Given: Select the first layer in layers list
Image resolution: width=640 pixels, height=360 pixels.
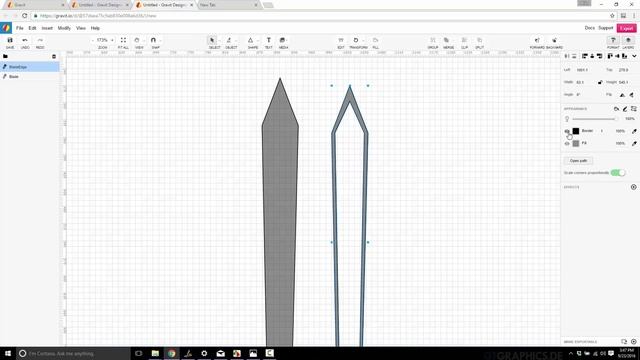Looking at the screenshot, I should (x=30, y=67).
